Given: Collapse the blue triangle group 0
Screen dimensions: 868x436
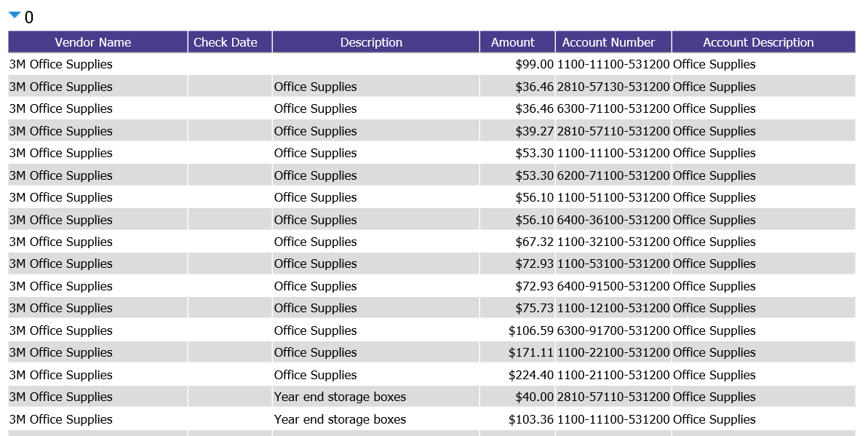Looking at the screenshot, I should click(15, 15).
